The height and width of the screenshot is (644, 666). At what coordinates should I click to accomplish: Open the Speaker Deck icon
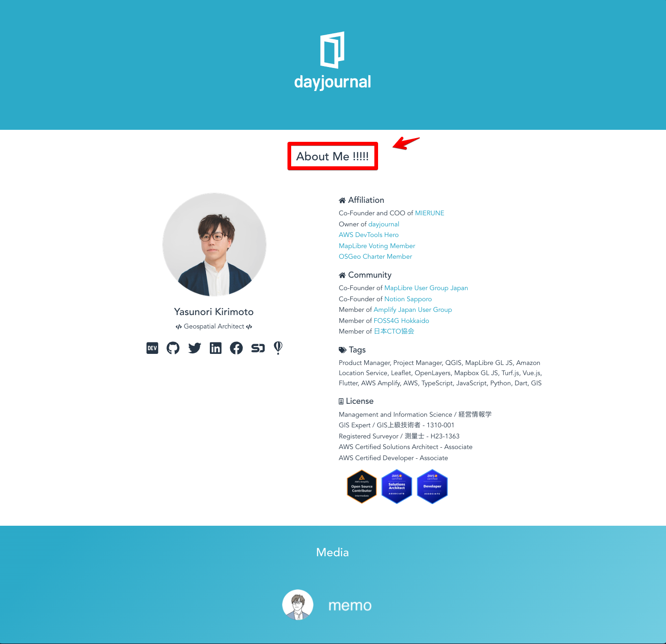[x=258, y=348]
